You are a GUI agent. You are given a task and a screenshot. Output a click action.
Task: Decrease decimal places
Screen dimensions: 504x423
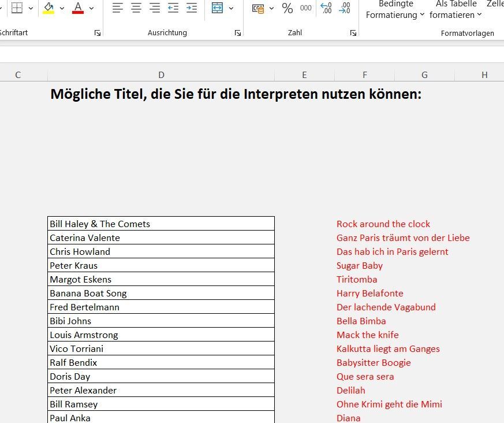click(x=345, y=8)
